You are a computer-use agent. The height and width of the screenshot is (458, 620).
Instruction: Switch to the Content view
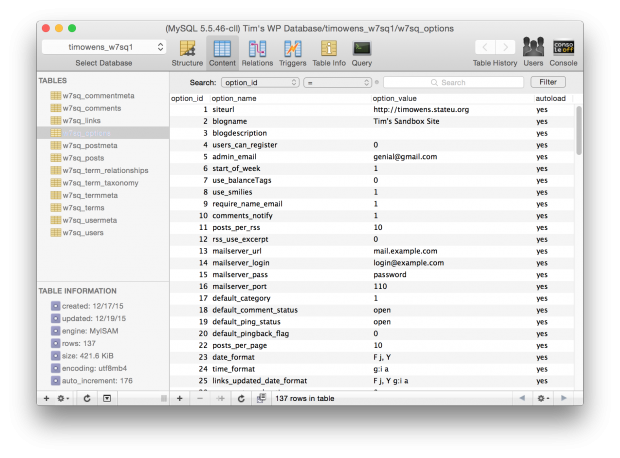[222, 53]
